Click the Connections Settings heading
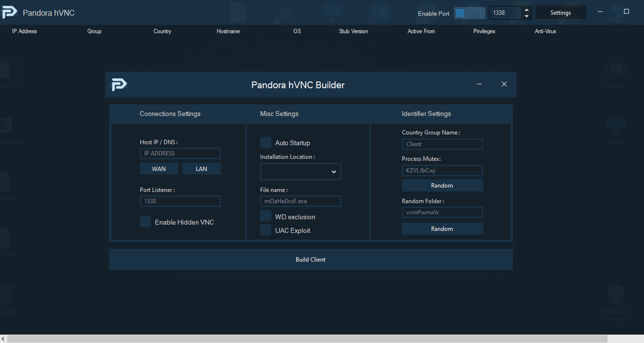Screen dimensions: 644x343 [170, 114]
